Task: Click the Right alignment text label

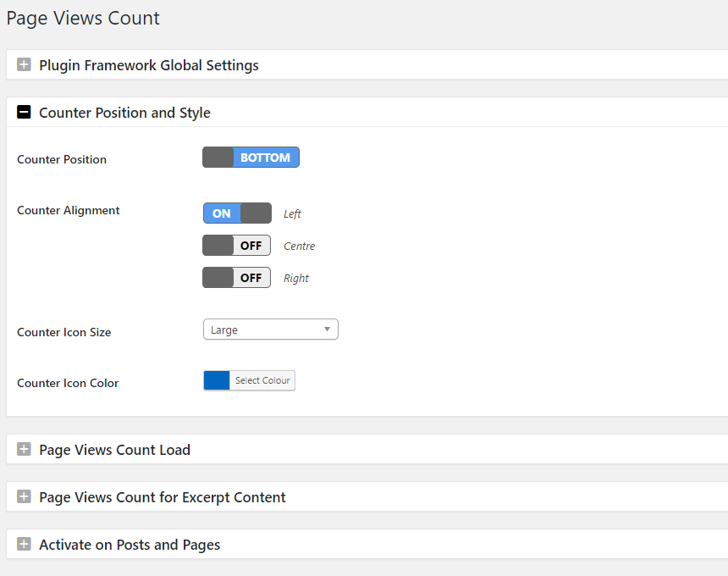Action: tap(295, 279)
